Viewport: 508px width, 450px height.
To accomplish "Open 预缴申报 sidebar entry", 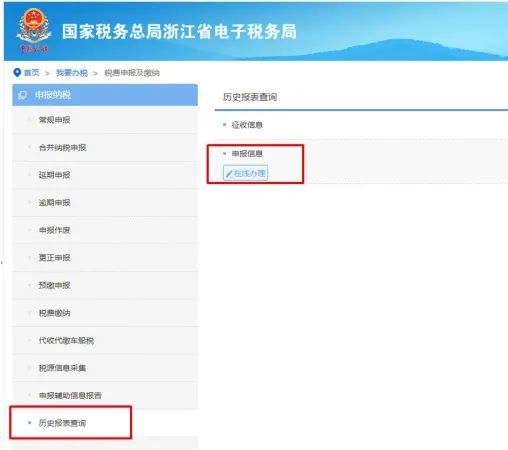I will pos(105,285).
